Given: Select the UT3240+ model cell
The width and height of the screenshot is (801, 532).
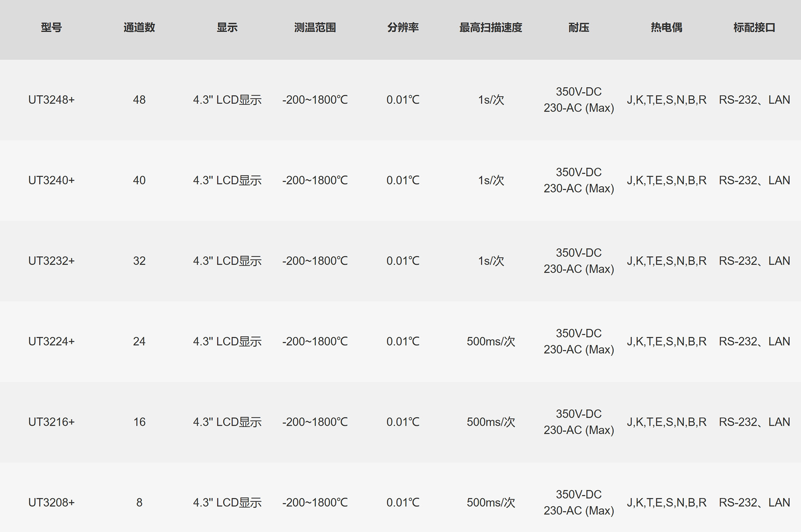Looking at the screenshot, I should click(51, 180).
